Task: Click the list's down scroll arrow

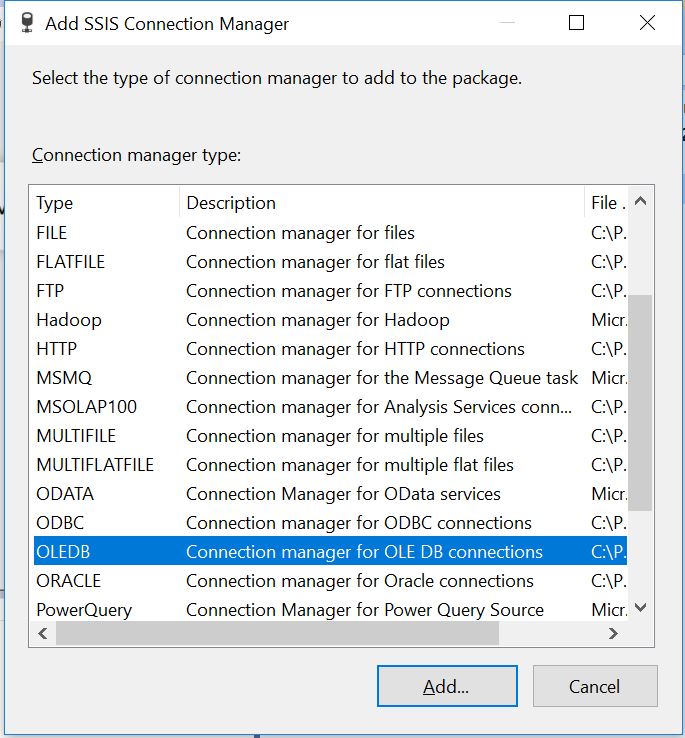Action: coord(640,608)
